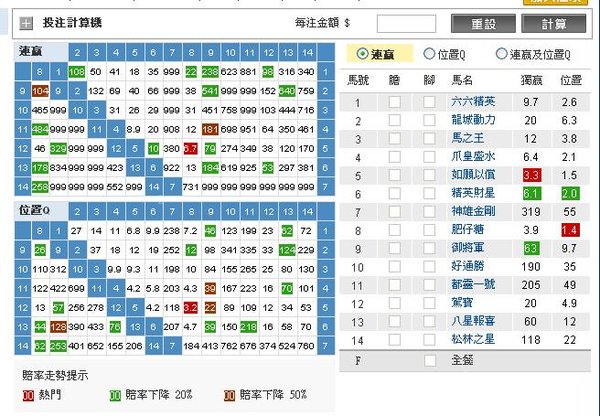Click the 8.9 odds cell in 連贏 table
Viewport: 600px width, 416px height.
click(x=134, y=129)
